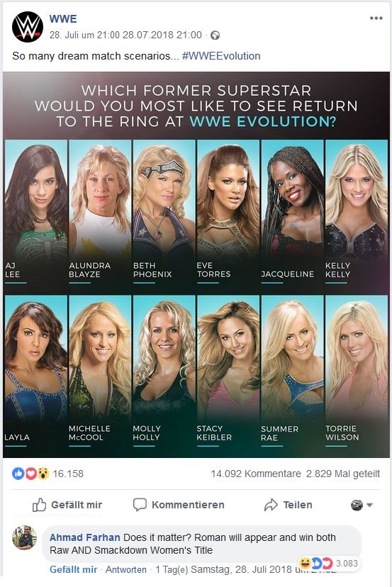Open the post timestamp 28. Juli um 21:00
Image resolution: width=392 pixels, height=587 pixels.
pyautogui.click(x=84, y=35)
